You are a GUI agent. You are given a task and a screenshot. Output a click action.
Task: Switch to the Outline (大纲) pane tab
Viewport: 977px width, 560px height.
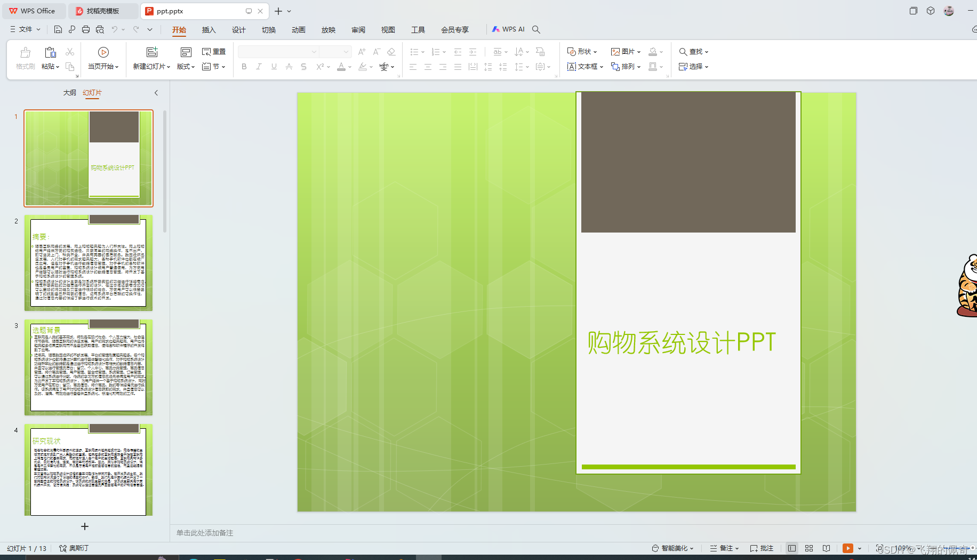click(69, 93)
